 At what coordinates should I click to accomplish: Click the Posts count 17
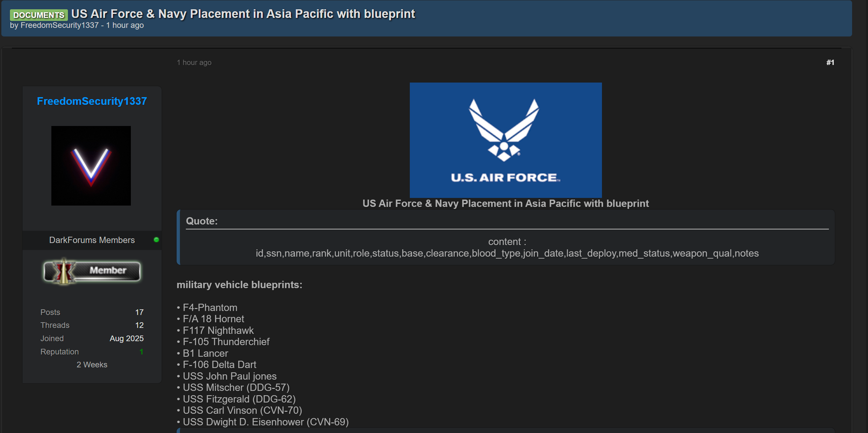pos(139,312)
